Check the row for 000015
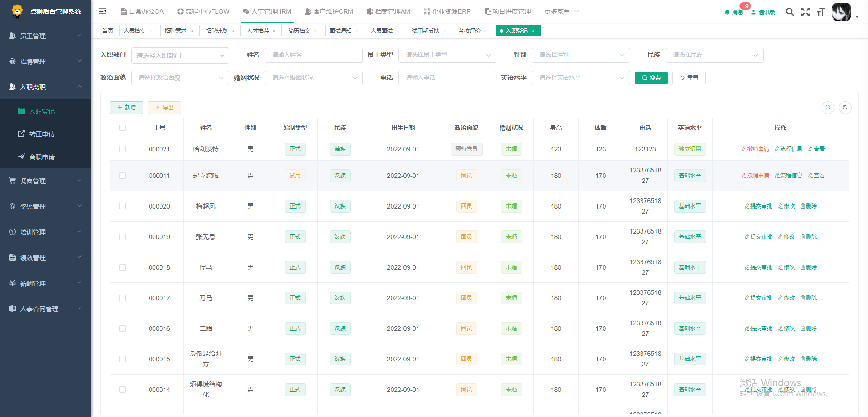Image resolution: width=868 pixels, height=417 pixels. (123, 359)
